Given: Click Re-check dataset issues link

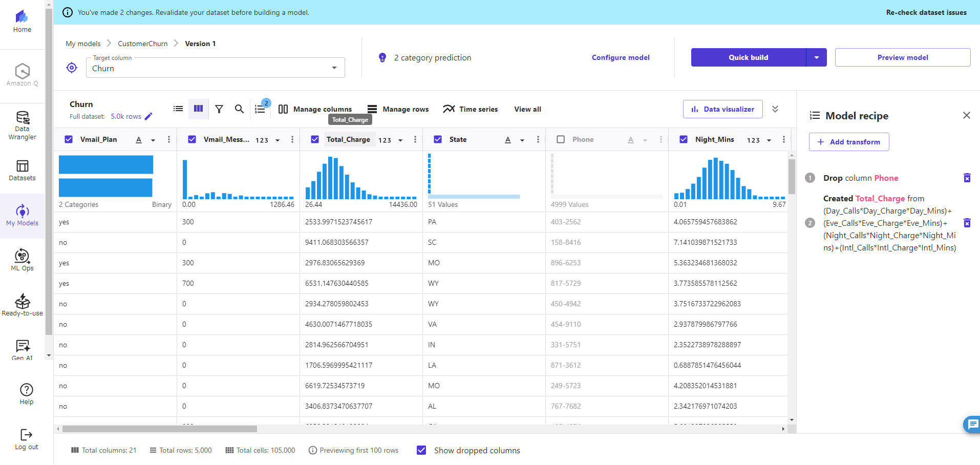Looking at the screenshot, I should [x=926, y=12].
